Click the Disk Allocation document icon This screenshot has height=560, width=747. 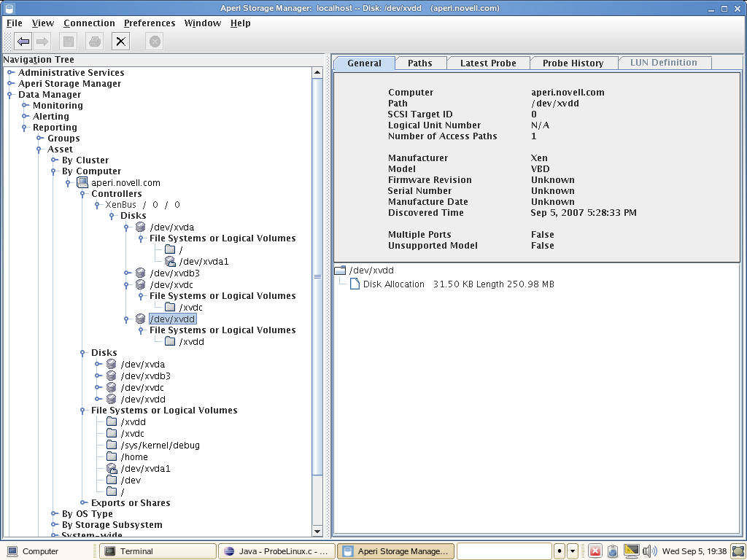pos(355,284)
